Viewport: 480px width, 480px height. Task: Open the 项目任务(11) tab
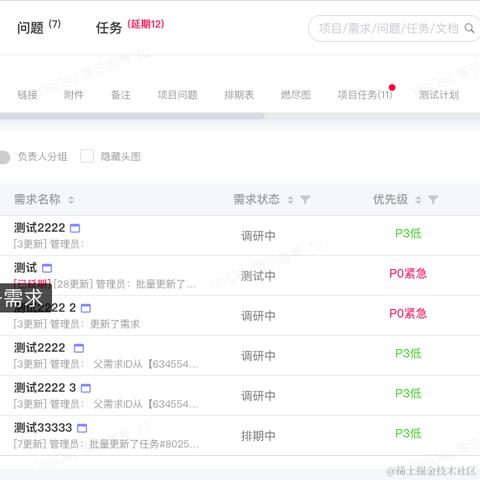click(365, 95)
